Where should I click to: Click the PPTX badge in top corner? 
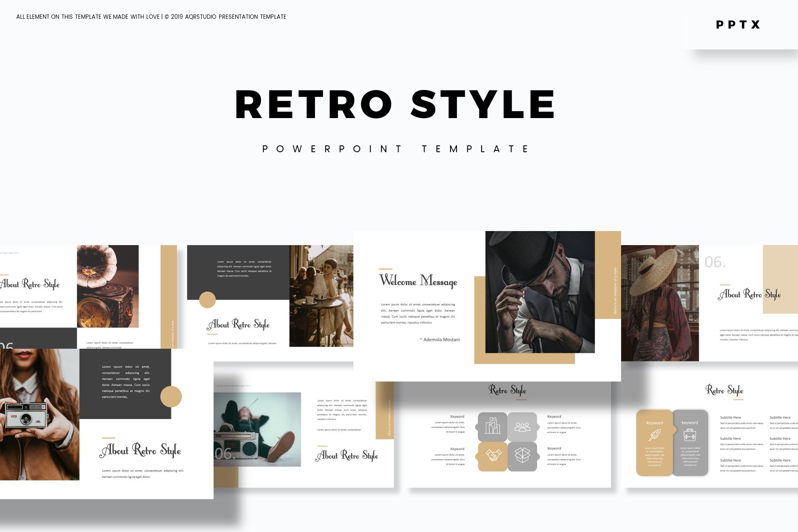point(738,25)
